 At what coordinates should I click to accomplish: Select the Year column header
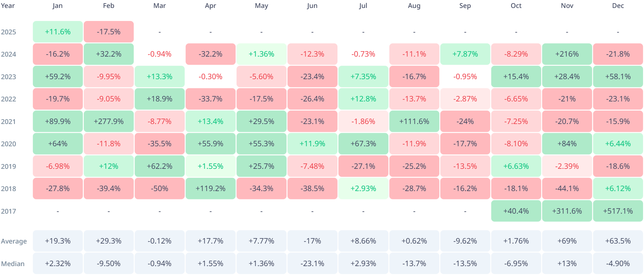(8, 6)
